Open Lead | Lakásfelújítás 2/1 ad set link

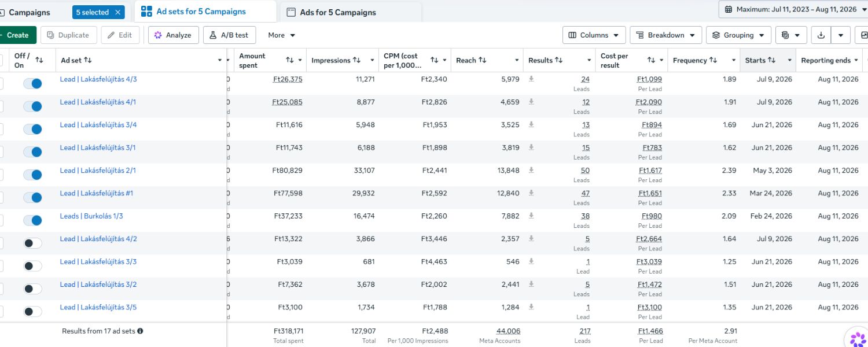click(x=98, y=171)
